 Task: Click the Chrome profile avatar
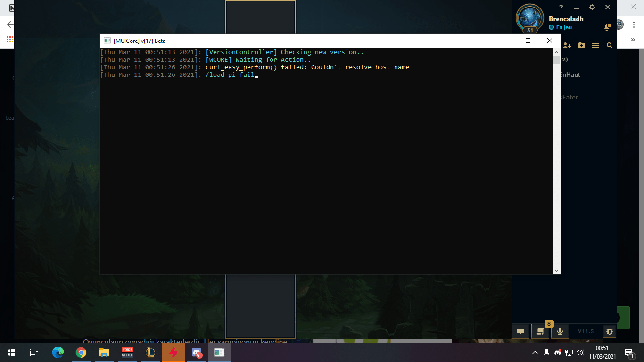[620, 25]
